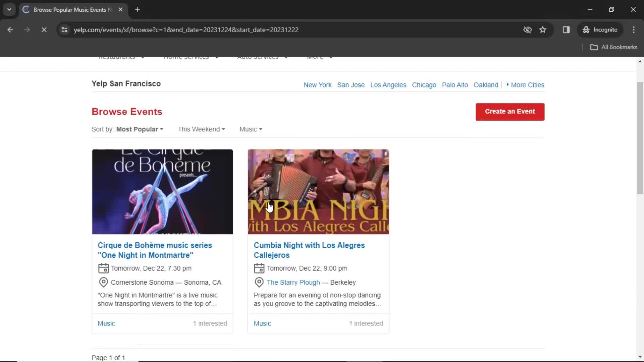
Task: Minimize the browser window
Action: (x=590, y=10)
